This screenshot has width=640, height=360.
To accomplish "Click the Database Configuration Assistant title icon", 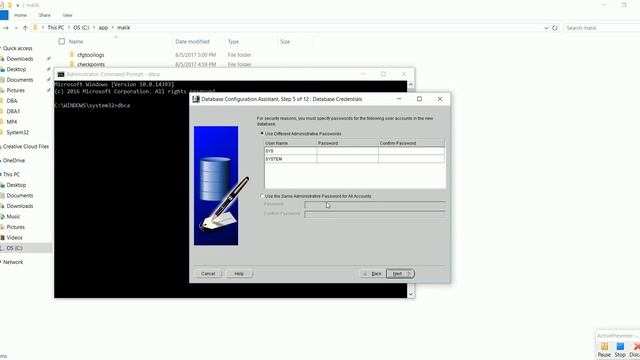I will (196, 99).
